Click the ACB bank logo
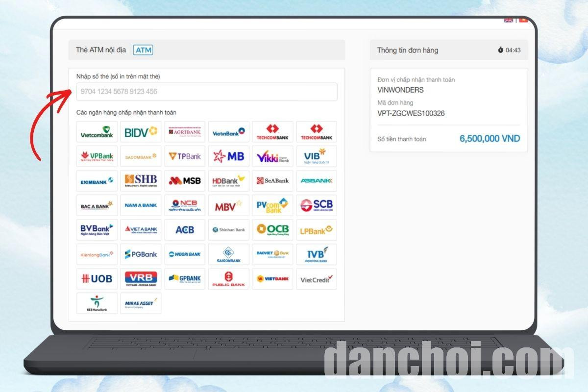This screenshot has height=392, width=588. point(185,230)
